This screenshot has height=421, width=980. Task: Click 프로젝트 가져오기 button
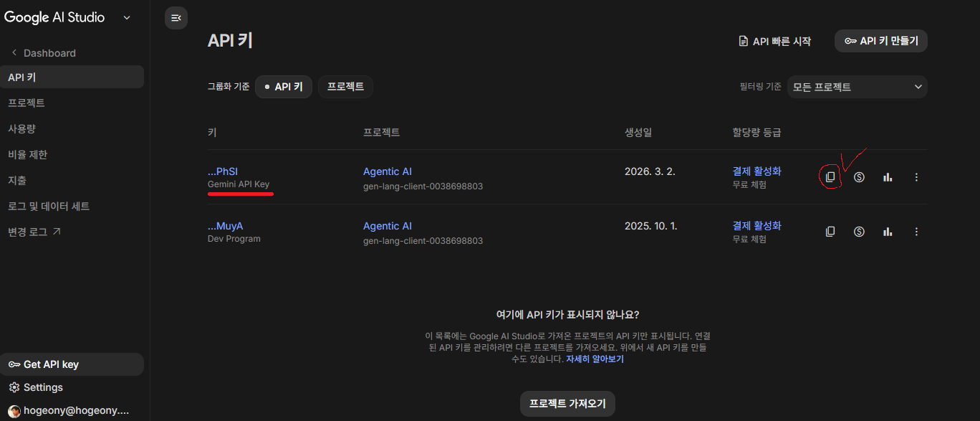567,403
